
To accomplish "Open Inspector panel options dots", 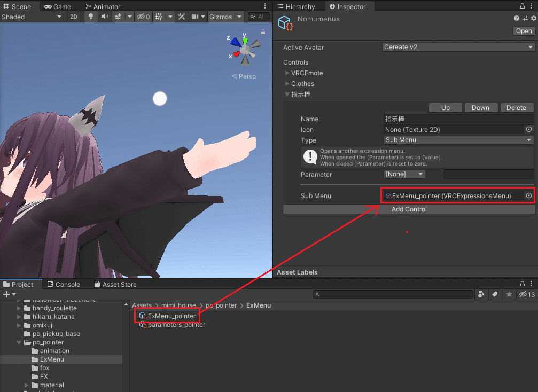I will (531, 6).
